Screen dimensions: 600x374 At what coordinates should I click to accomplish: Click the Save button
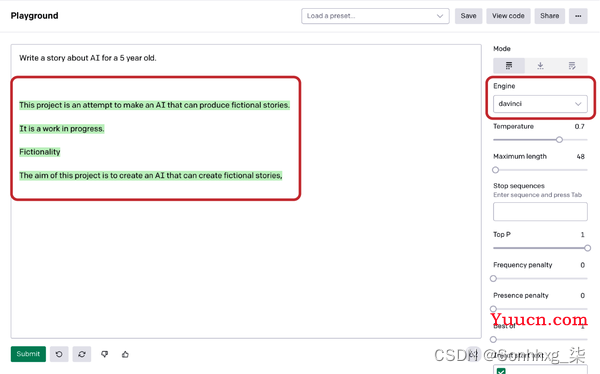468,16
